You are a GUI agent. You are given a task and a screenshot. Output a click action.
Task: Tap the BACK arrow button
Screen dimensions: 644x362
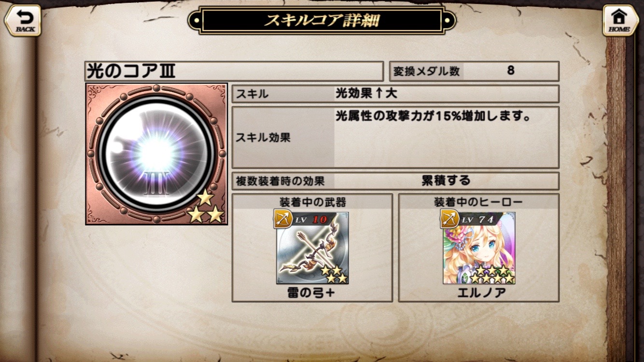click(22, 20)
